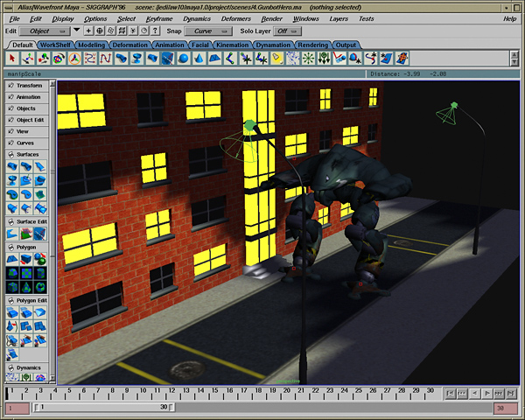
Task: Select the red arrow selection tool
Action: point(12,59)
